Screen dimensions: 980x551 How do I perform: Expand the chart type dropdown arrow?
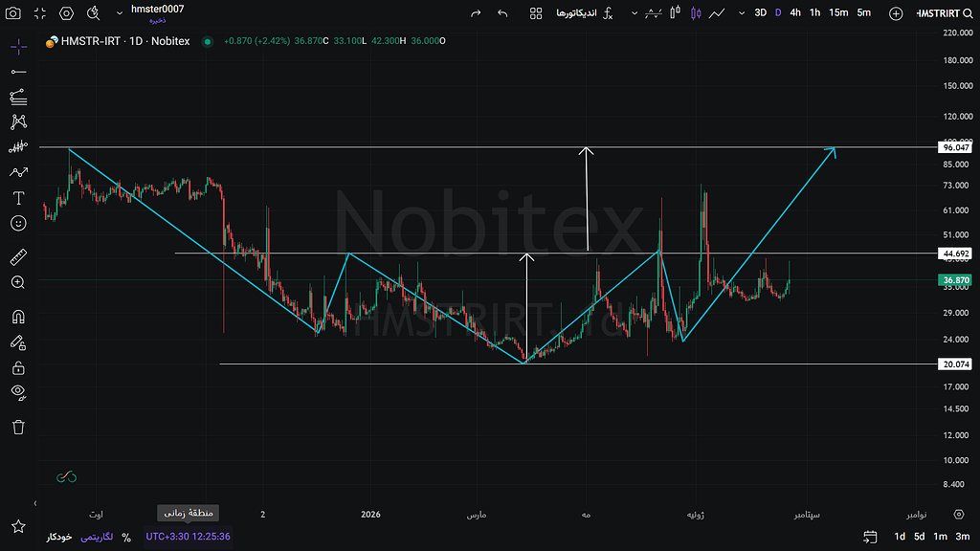coord(634,13)
